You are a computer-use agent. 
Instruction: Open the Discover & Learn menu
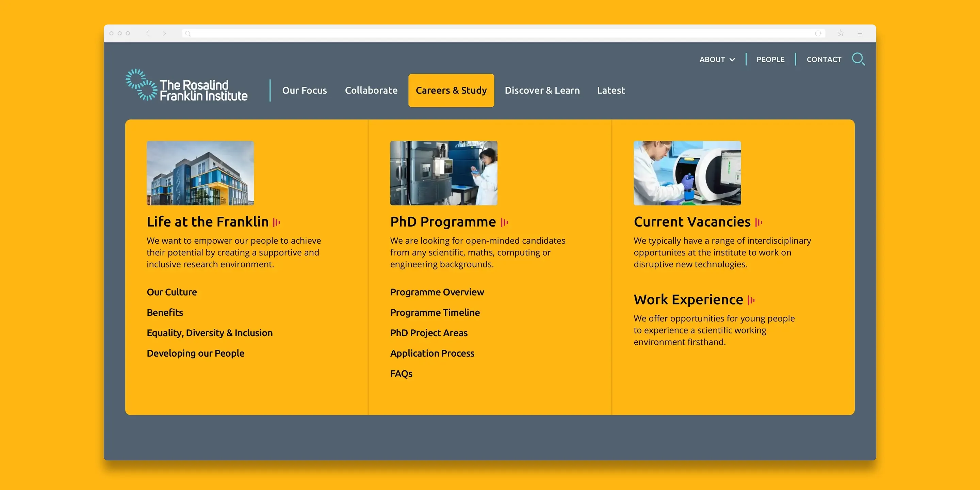pos(542,91)
